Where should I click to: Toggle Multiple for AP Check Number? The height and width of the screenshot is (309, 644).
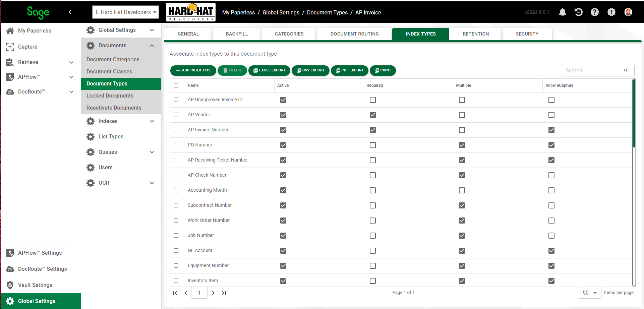point(462,175)
